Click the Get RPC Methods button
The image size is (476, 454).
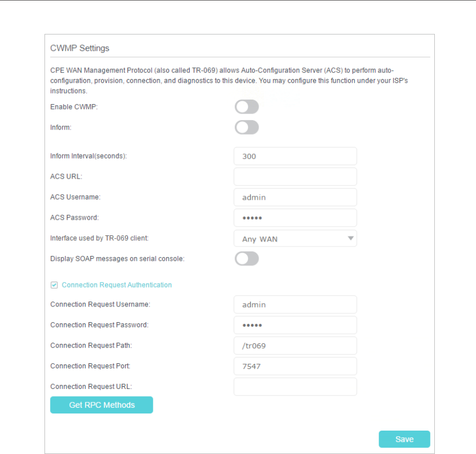click(101, 405)
